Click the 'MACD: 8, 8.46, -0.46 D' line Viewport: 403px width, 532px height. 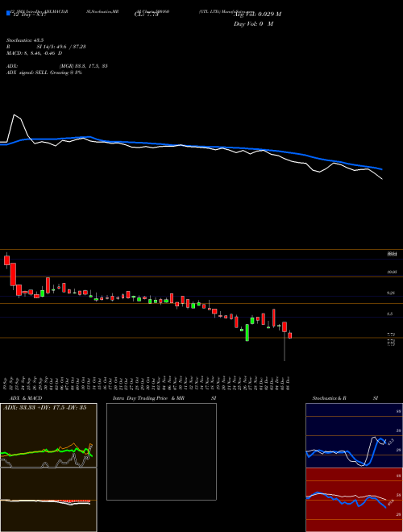[x=35, y=53]
